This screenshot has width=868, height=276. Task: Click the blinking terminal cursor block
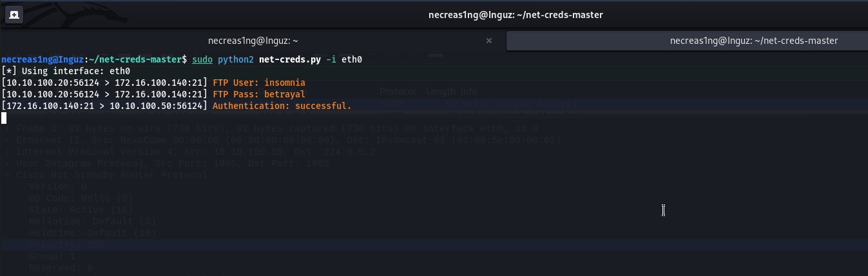(x=4, y=117)
